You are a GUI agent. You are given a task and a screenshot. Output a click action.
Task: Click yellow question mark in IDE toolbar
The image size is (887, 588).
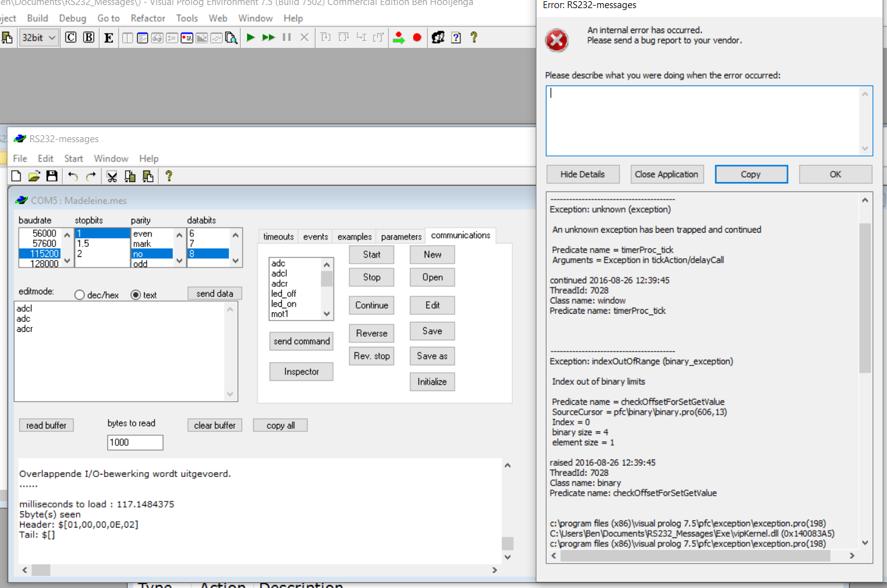(x=474, y=37)
